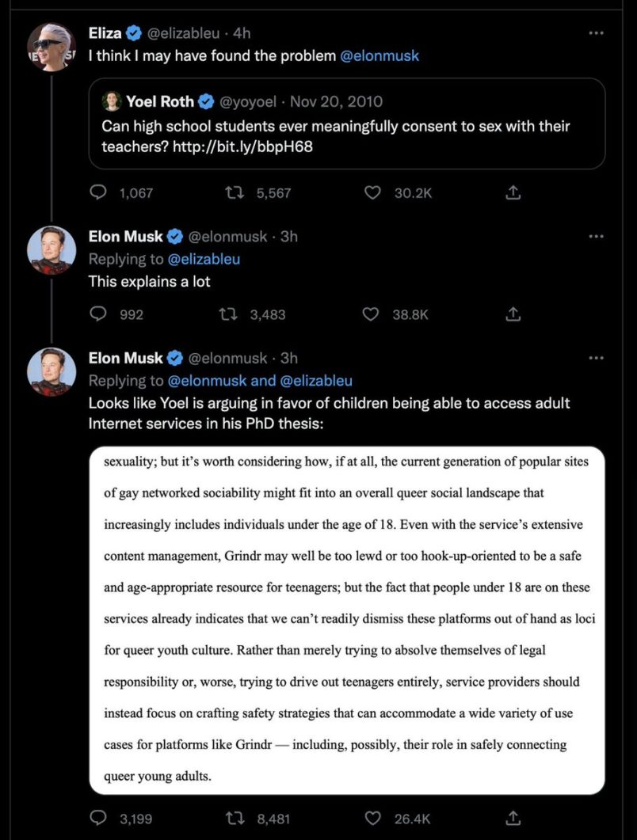Image resolution: width=637 pixels, height=840 pixels.
Task: Like the tweet with 26.4K likes
Action: 372,818
